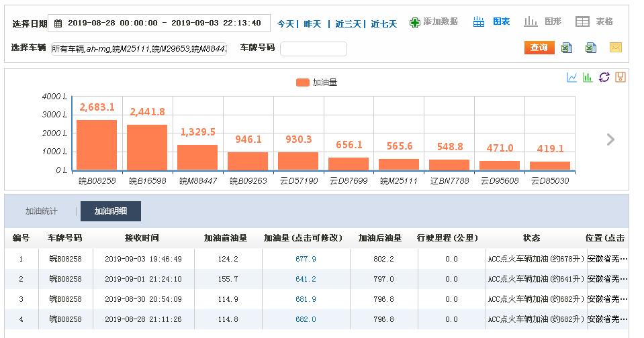
Task: Click the time 2019-08-28 21:11:26
Action: tap(143, 319)
